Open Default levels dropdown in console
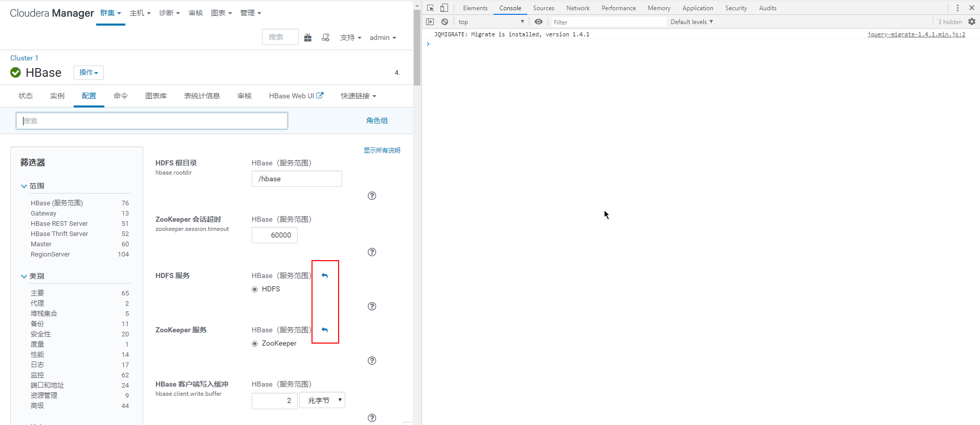The height and width of the screenshot is (425, 980). (x=692, y=22)
